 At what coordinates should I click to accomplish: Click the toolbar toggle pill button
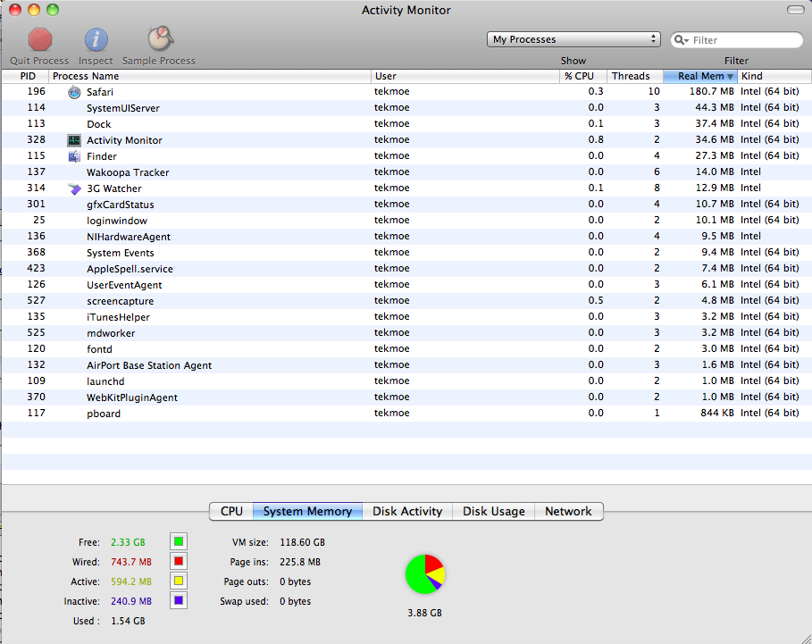[x=795, y=10]
